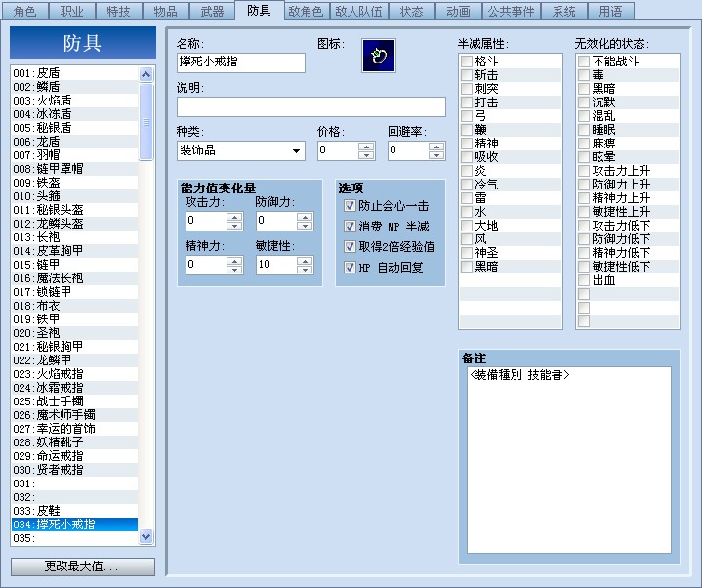Open the 系统 tab

point(563,11)
